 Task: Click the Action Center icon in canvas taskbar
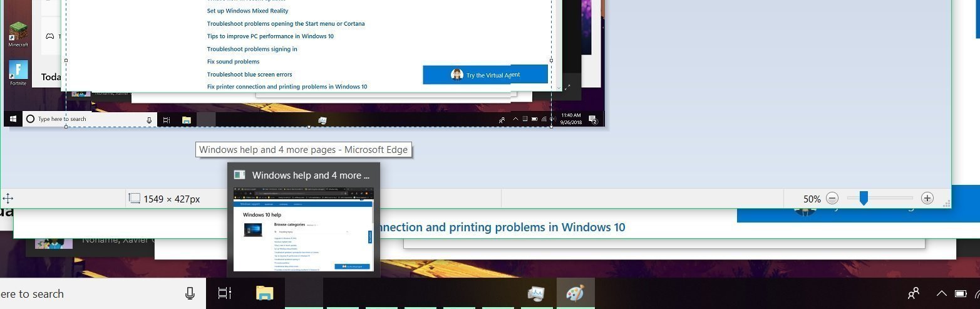point(593,120)
